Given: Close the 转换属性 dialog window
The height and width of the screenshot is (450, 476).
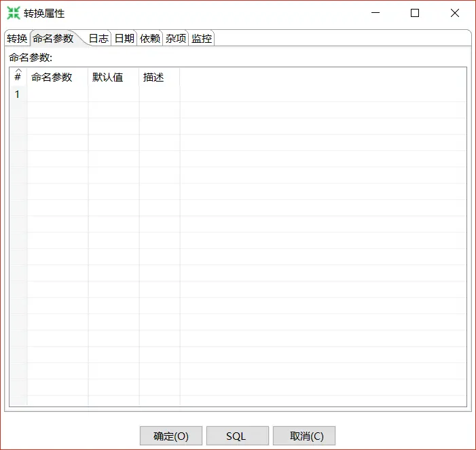Looking at the screenshot, I should click(x=455, y=13).
